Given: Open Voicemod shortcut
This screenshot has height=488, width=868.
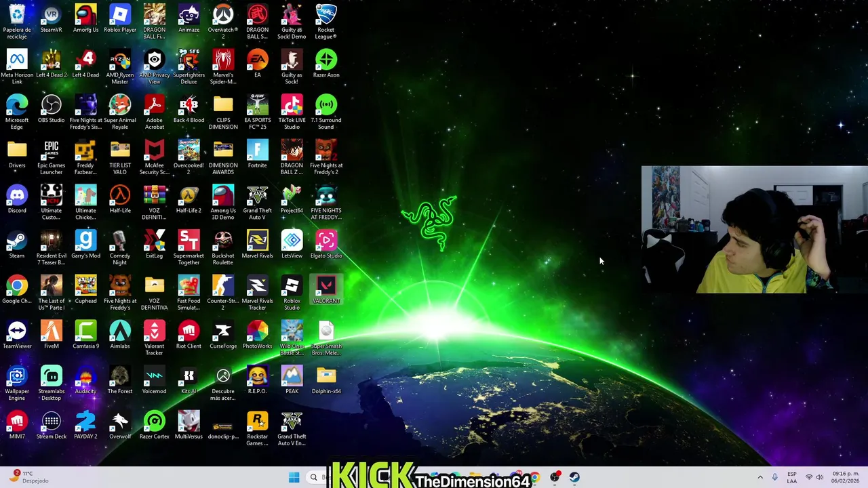Looking at the screenshot, I should tap(155, 380).
